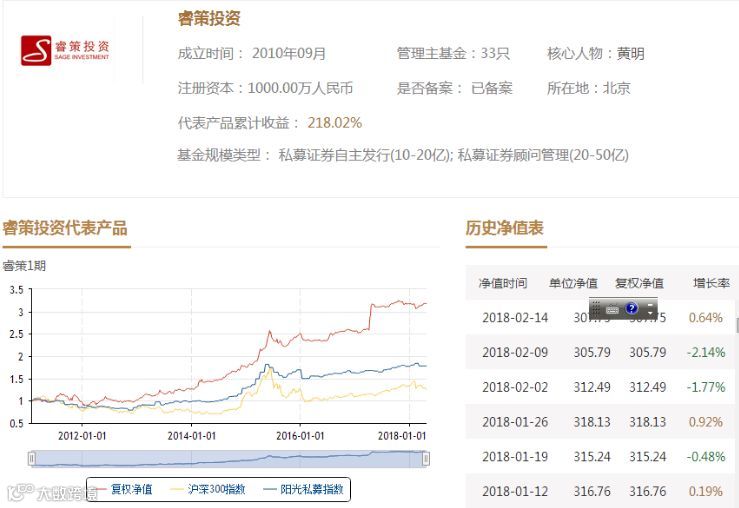Toggle the 沪深300指数 legend series
The width and height of the screenshot is (739, 508).
pos(208,489)
